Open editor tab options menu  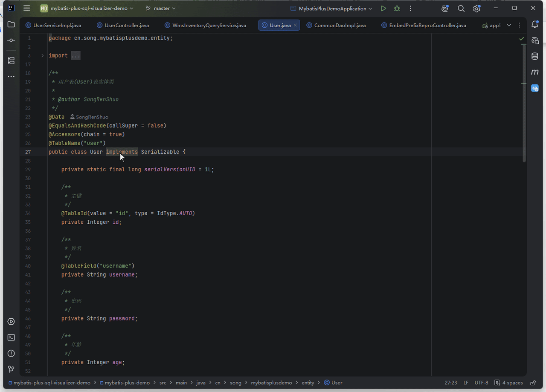click(x=519, y=25)
